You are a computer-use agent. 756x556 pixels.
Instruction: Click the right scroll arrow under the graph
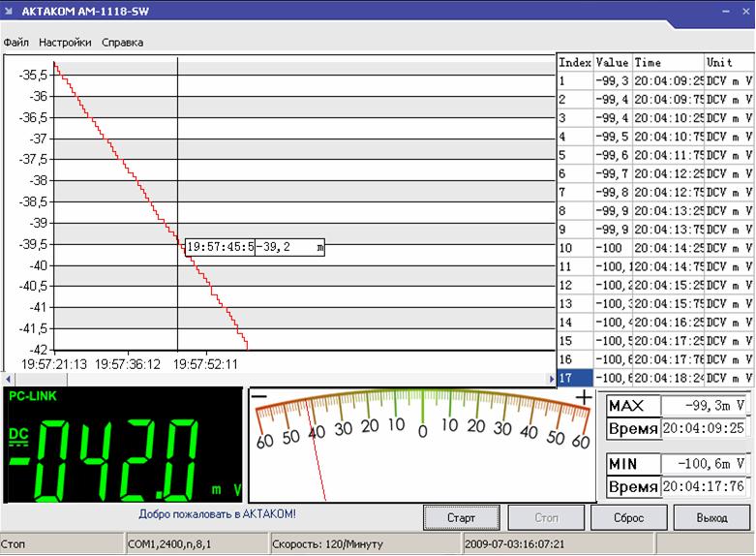click(552, 380)
